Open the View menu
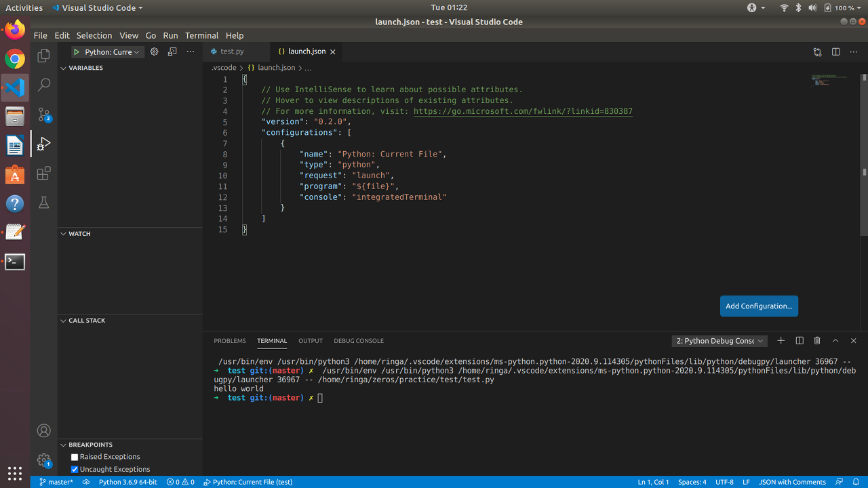The height and width of the screenshot is (488, 868). [x=129, y=35]
